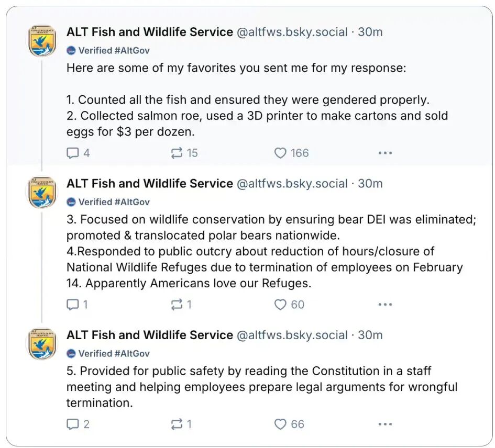Repost the third post with 1 repost
Image resolution: width=495 pixels, height=448 pixels.
tap(177, 424)
